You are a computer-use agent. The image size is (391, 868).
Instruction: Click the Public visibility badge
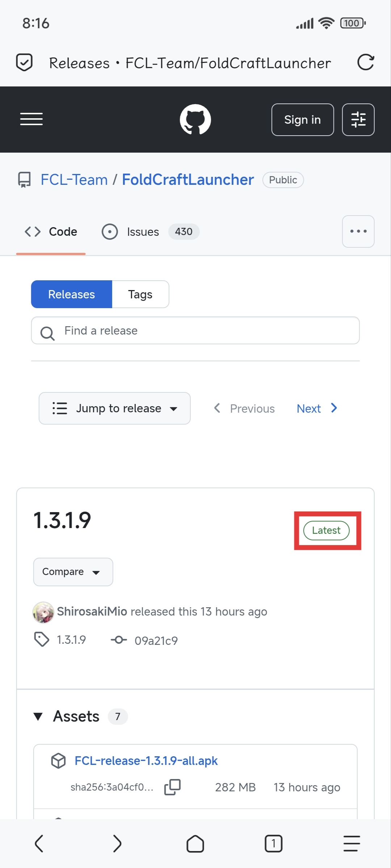tap(283, 180)
